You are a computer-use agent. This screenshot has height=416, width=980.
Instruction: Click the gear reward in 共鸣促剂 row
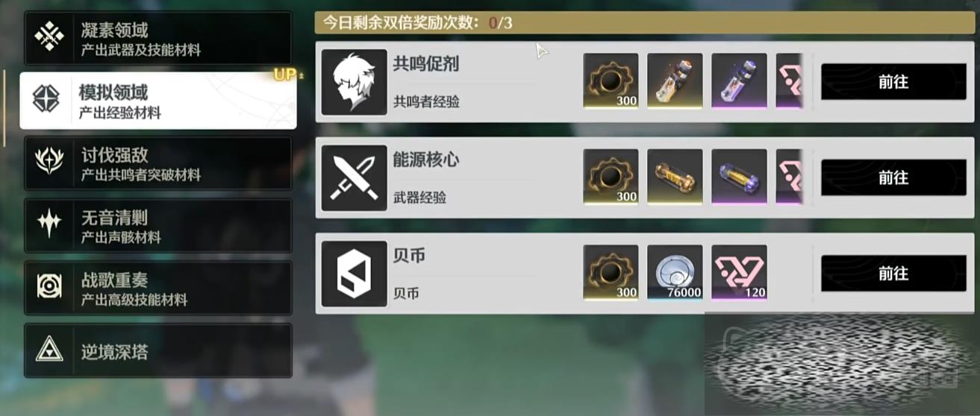pos(611,81)
